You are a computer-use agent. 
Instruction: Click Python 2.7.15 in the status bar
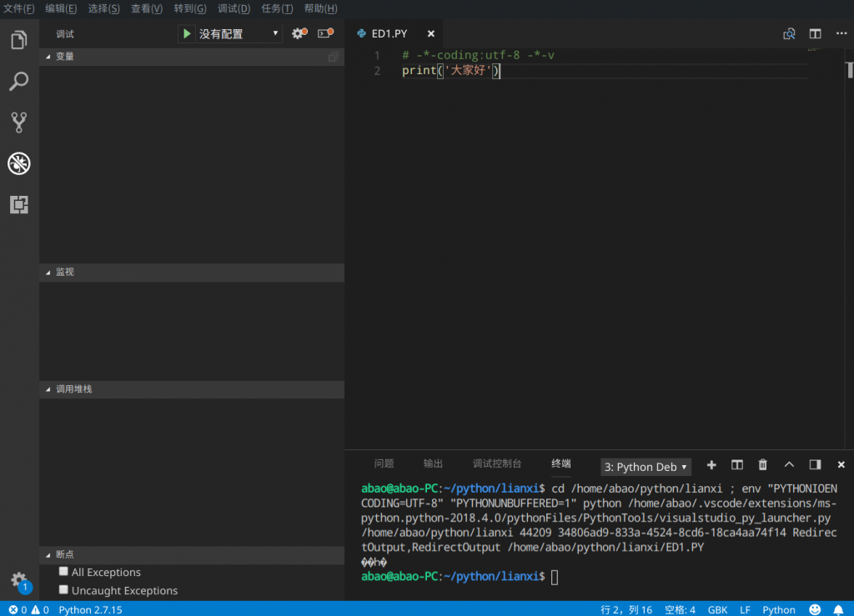[90, 609]
